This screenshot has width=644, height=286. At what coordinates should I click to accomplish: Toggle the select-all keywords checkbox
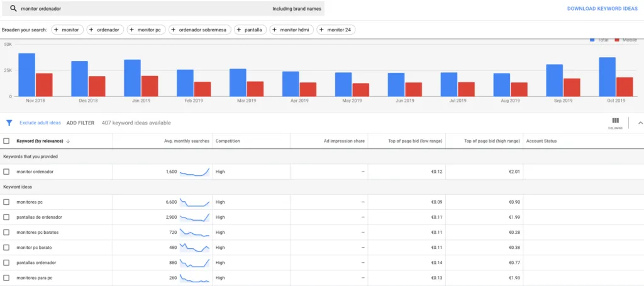[6, 141]
